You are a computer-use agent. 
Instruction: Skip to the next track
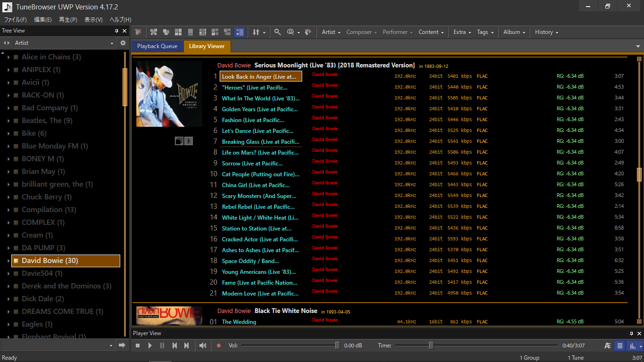coord(186,346)
